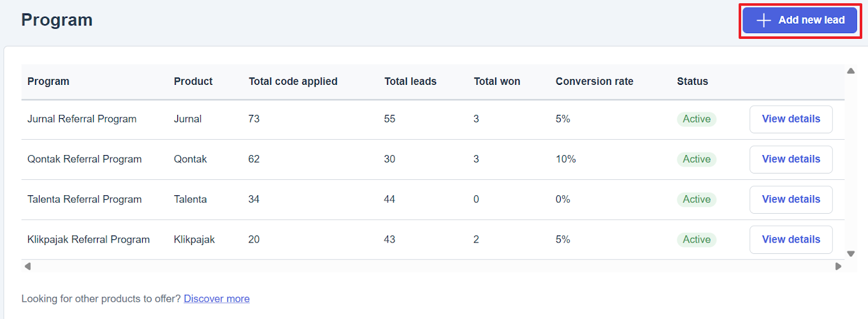
Task: View details for Jurnal Referral Program
Action: click(x=791, y=119)
